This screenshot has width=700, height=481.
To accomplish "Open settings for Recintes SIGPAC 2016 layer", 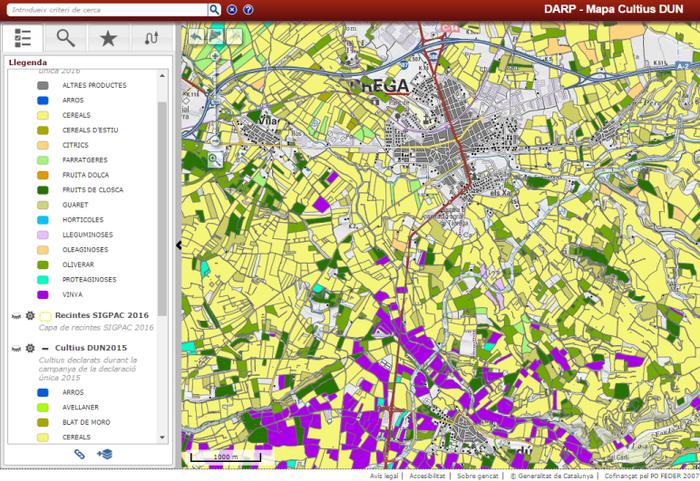I will click(x=29, y=316).
